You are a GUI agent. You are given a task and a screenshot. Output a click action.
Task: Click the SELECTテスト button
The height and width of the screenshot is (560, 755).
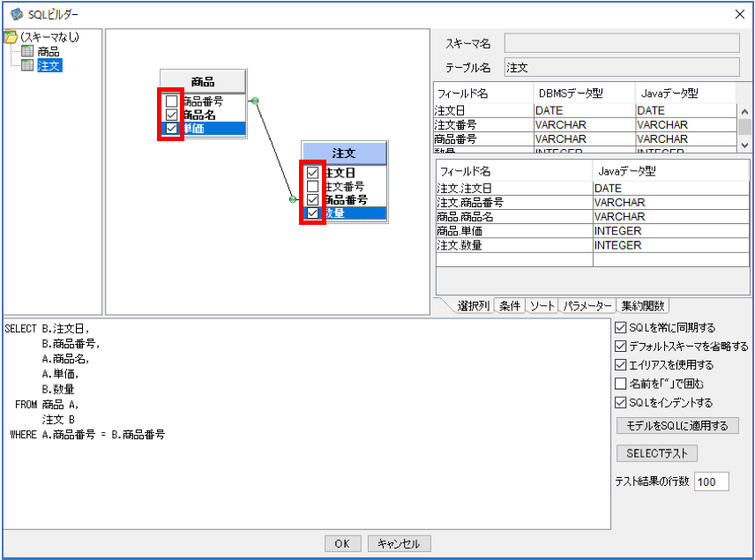pos(657,453)
